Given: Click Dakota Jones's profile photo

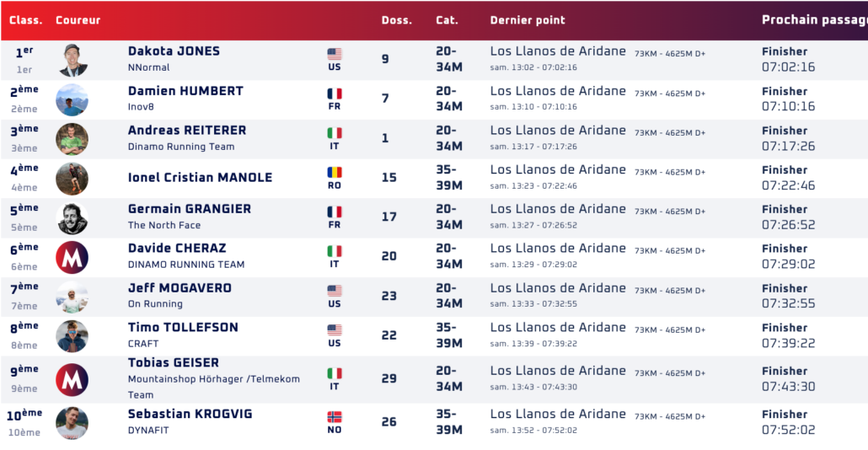Looking at the screenshot, I should pos(72,60).
